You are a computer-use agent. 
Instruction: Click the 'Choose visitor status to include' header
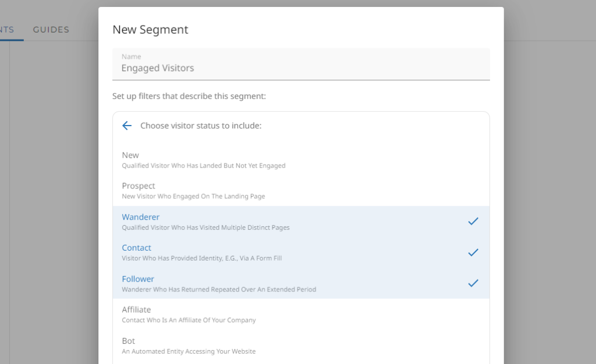pyautogui.click(x=201, y=126)
